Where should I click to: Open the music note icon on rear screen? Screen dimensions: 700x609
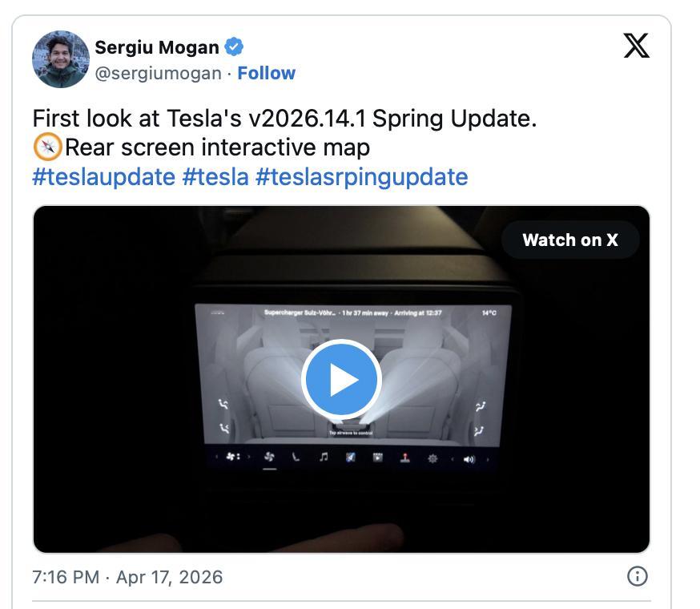point(324,457)
